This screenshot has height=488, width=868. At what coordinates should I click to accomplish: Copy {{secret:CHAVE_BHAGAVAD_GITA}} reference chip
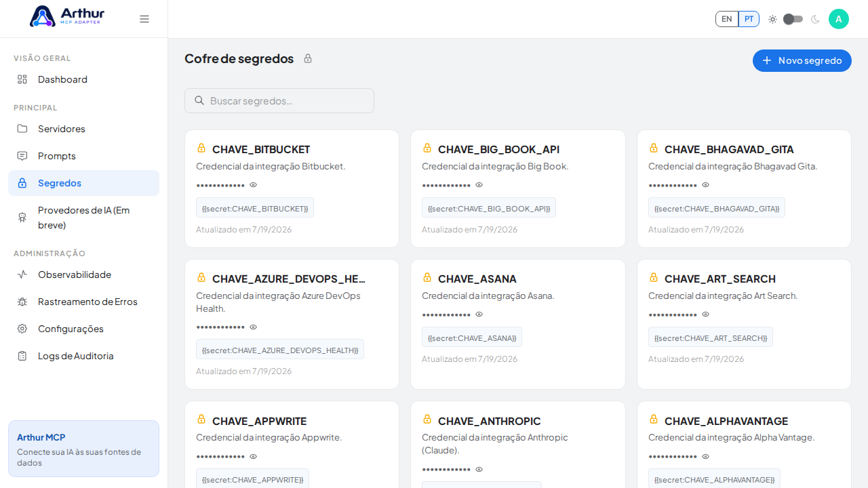point(717,208)
